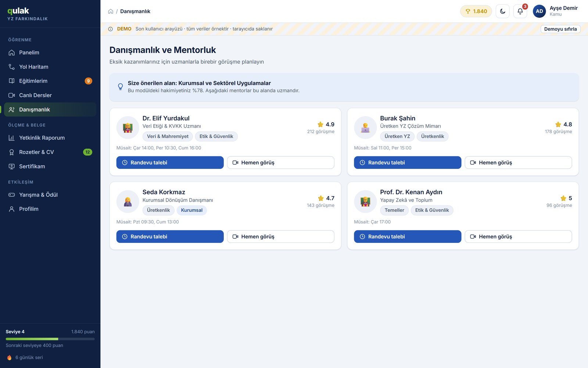
Task: Open Yol Haritam in sidebar
Action: tap(50, 67)
